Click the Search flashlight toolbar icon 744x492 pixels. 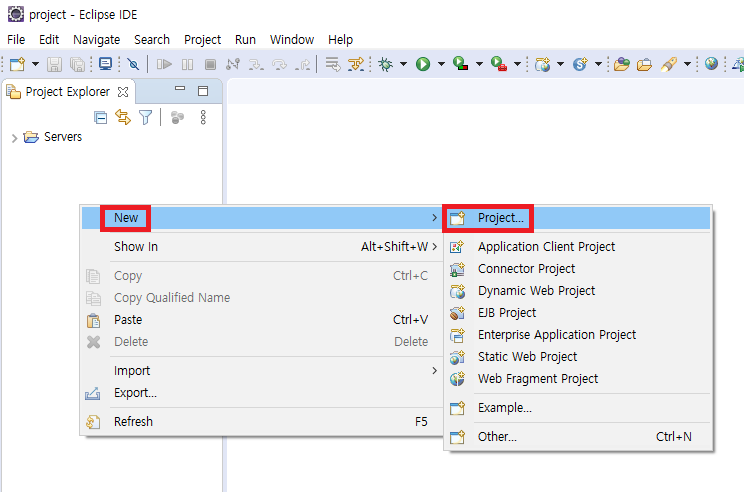669,64
